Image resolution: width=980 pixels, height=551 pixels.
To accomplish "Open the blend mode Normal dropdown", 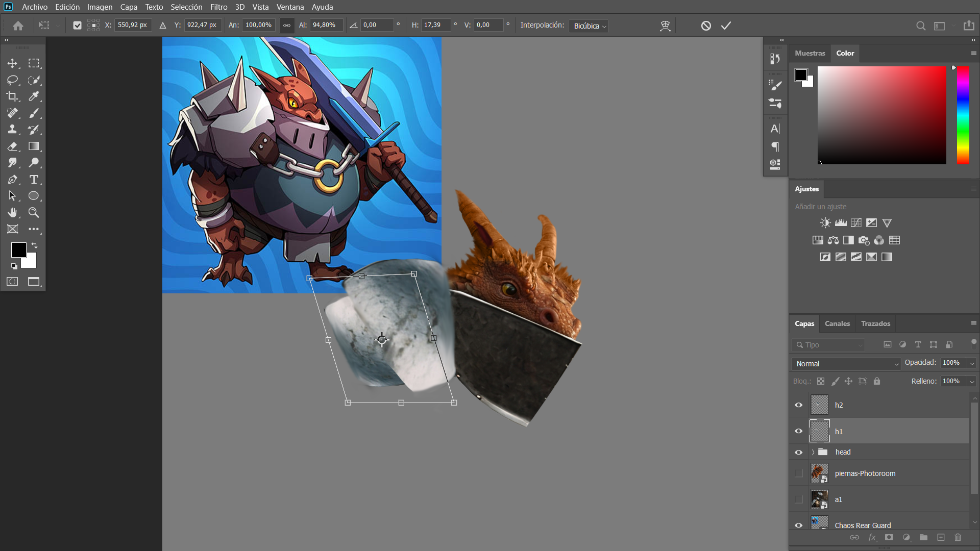I will (846, 364).
